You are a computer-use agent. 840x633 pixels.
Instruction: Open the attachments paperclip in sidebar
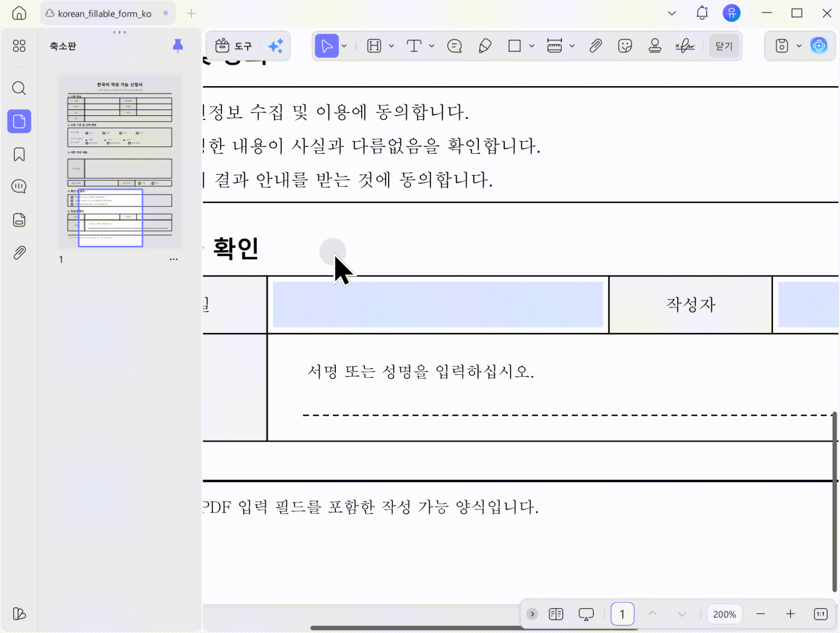coord(19,253)
